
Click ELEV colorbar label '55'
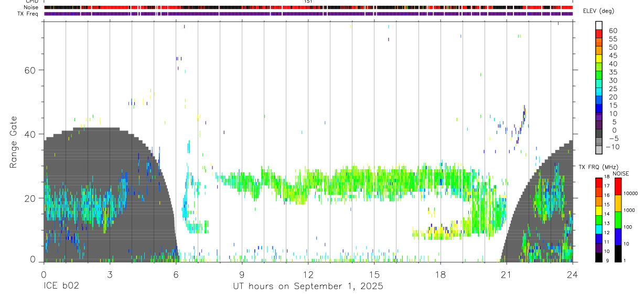(613, 39)
